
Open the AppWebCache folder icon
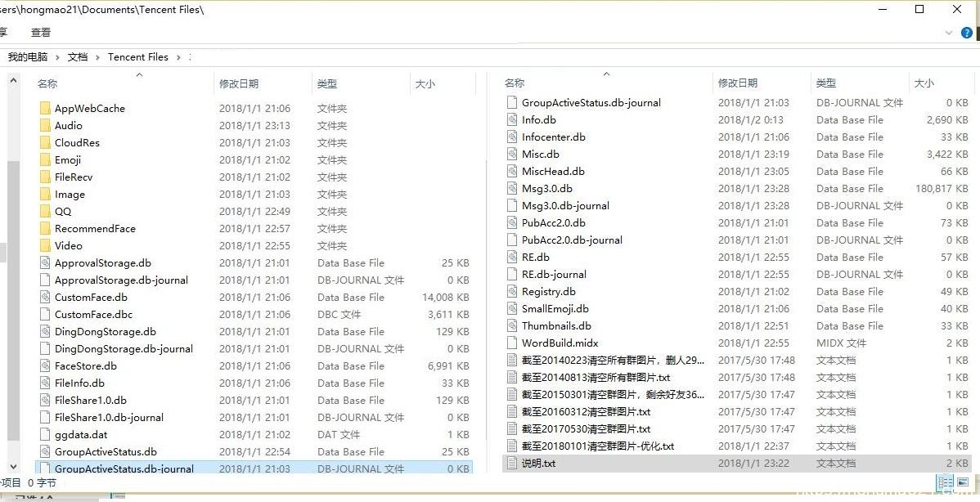click(44, 108)
